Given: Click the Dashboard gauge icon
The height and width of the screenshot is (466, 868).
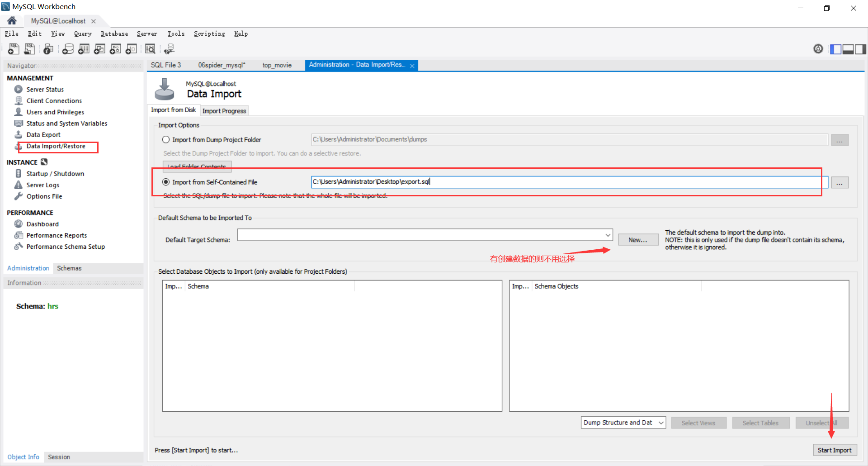Looking at the screenshot, I should [x=19, y=223].
